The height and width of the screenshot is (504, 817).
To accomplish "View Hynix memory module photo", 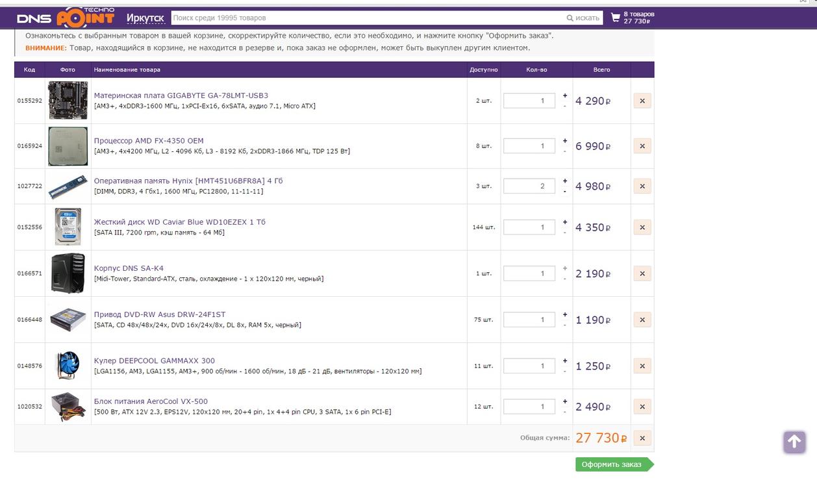I will pos(68,186).
